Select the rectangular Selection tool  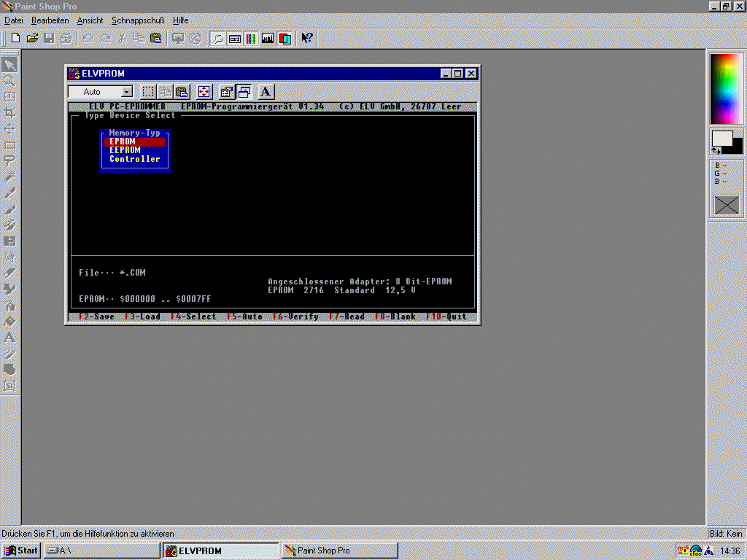9,145
